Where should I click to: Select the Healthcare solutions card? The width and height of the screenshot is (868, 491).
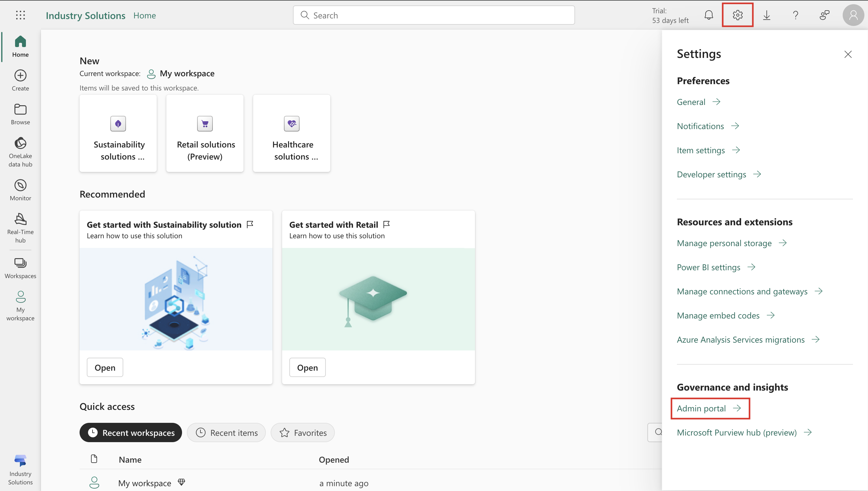pyautogui.click(x=291, y=133)
